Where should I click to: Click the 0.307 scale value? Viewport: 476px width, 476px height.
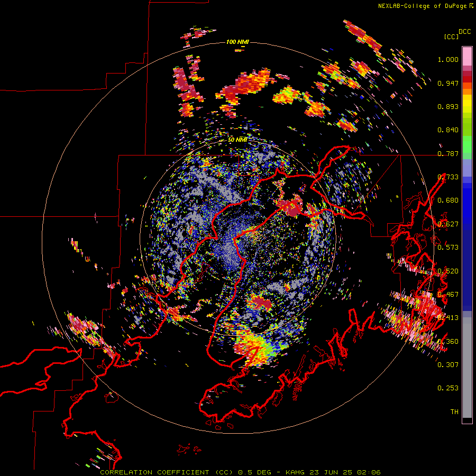click(448, 364)
